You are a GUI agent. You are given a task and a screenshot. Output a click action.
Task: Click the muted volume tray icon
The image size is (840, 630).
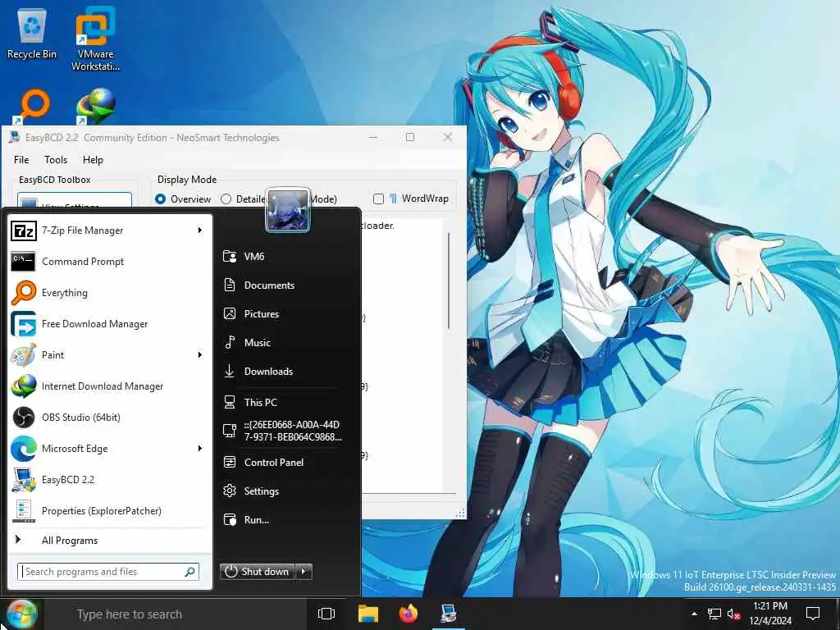click(733, 614)
